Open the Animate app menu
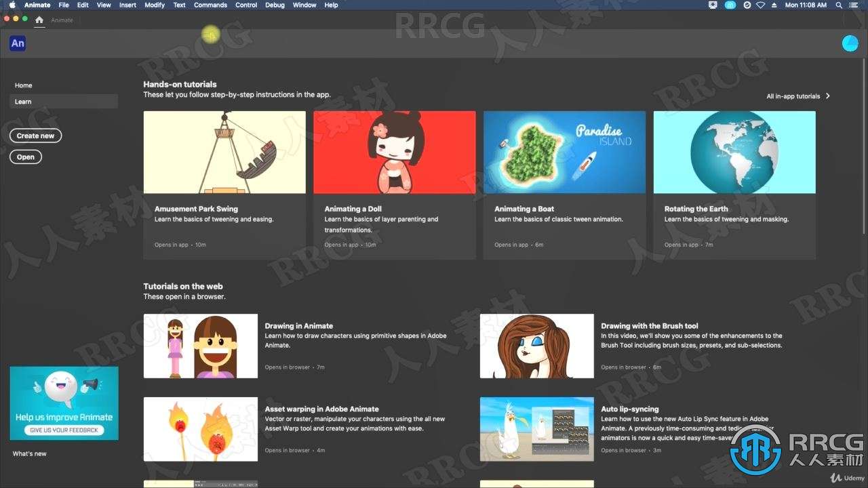868x488 pixels. pyautogui.click(x=37, y=5)
